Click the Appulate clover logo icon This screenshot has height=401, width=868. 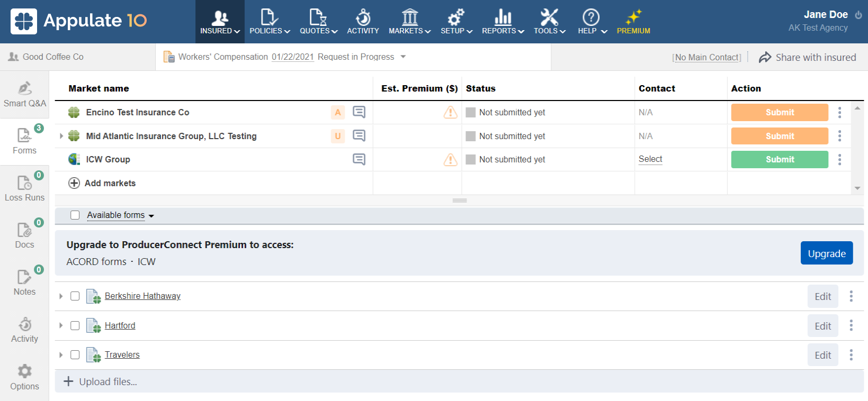click(24, 21)
